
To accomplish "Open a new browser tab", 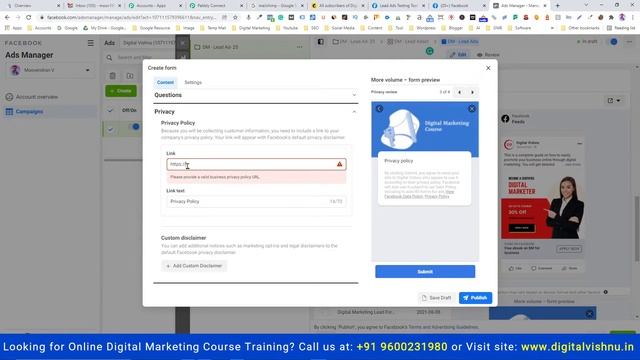I will (x=557, y=6).
